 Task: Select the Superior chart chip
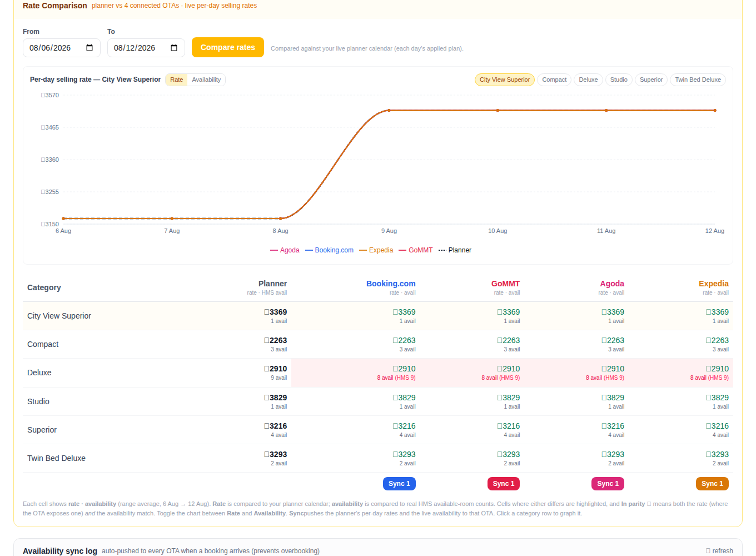(x=651, y=80)
